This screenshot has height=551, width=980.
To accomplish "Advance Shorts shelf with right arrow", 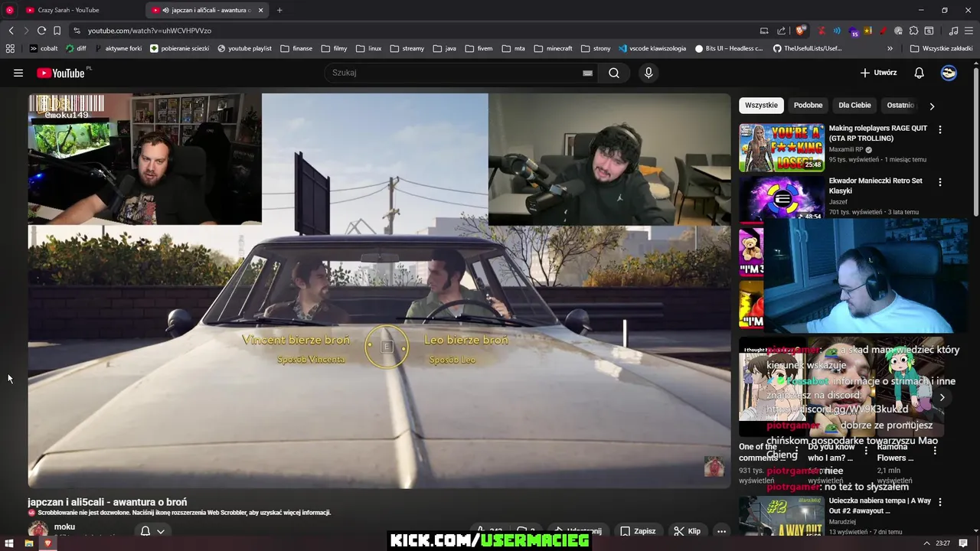I will tap(942, 397).
